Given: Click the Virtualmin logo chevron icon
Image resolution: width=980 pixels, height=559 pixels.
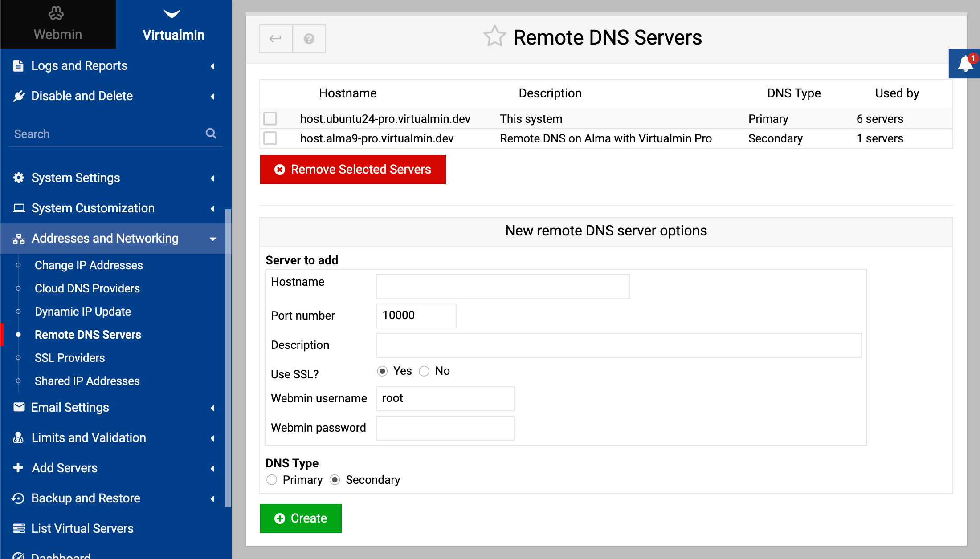Looking at the screenshot, I should [172, 14].
